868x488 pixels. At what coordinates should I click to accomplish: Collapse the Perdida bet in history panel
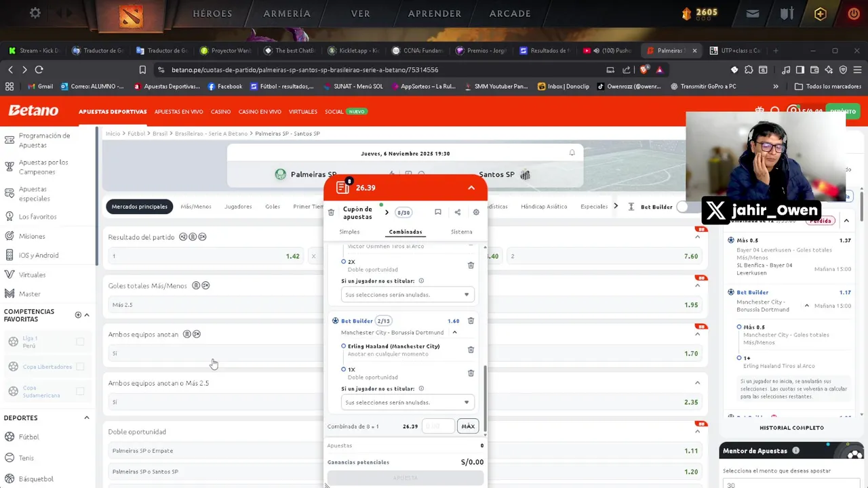click(846, 221)
